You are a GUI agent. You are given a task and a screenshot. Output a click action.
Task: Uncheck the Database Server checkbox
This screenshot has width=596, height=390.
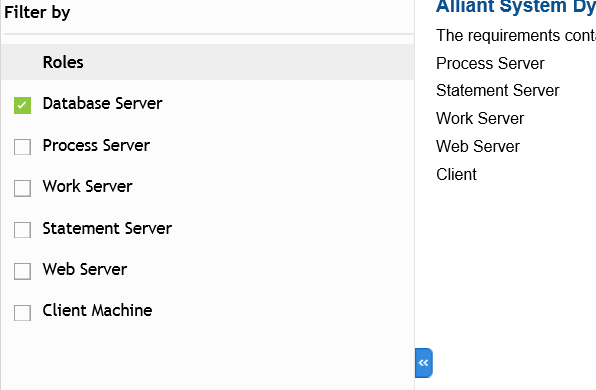tap(22, 105)
